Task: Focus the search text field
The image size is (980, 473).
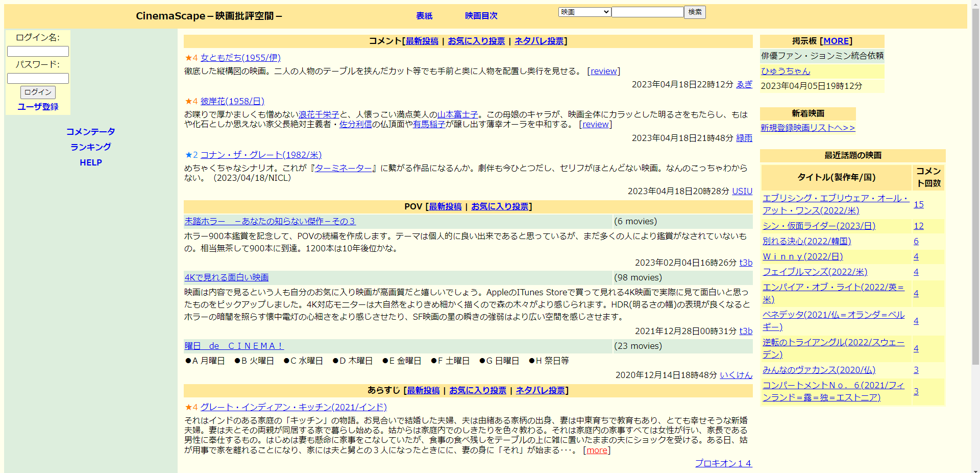Action: pos(647,12)
